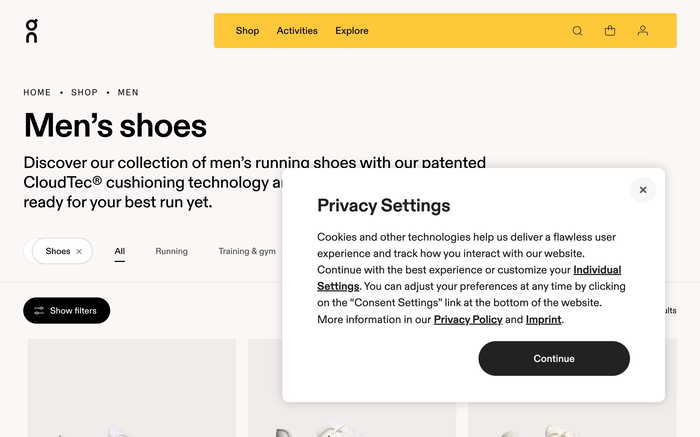This screenshot has width=700, height=437.
Task: Select the All category tab
Action: pos(120,251)
